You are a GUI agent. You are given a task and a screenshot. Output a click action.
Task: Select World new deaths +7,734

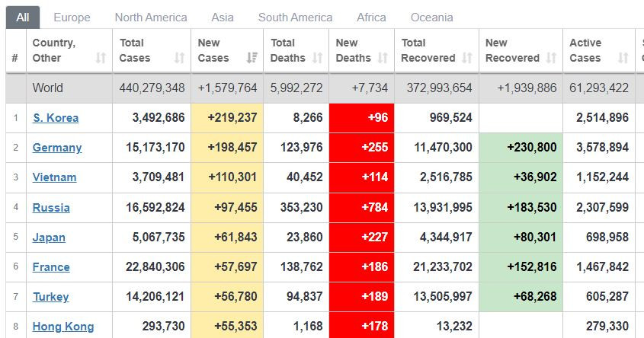click(x=370, y=88)
